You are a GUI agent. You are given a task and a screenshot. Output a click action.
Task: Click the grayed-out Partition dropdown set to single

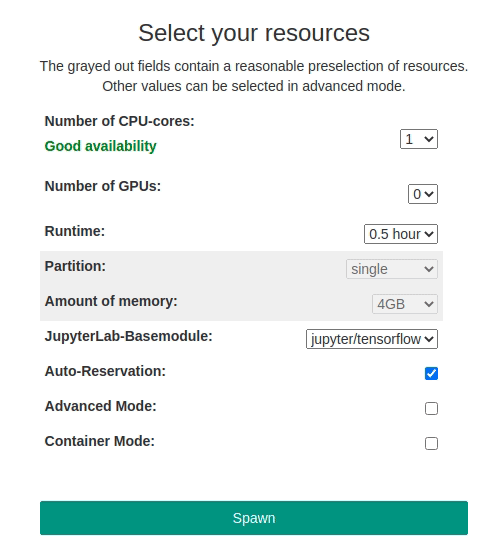[392, 269]
